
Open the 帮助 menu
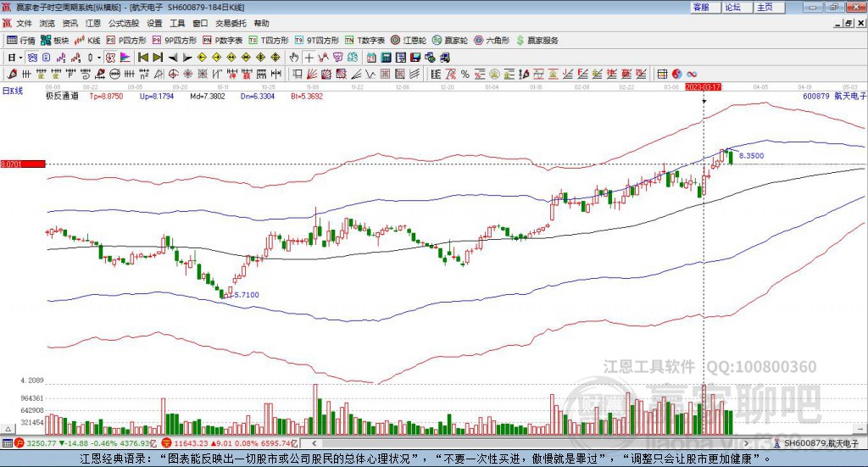point(261,23)
